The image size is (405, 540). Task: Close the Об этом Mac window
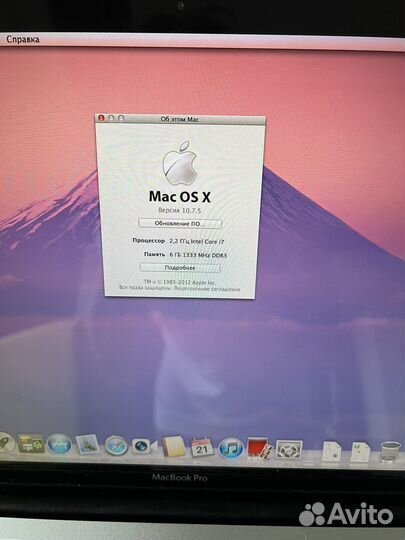(x=101, y=118)
